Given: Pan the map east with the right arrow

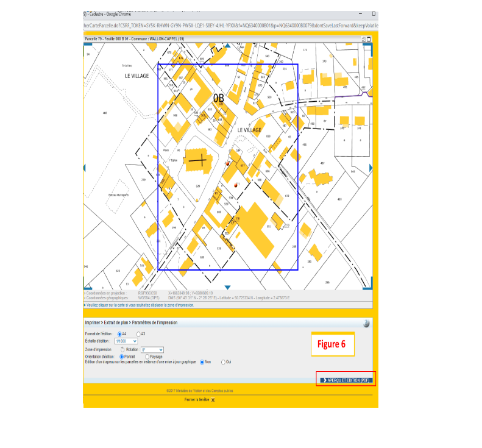Looking at the screenshot, I should click(370, 168).
